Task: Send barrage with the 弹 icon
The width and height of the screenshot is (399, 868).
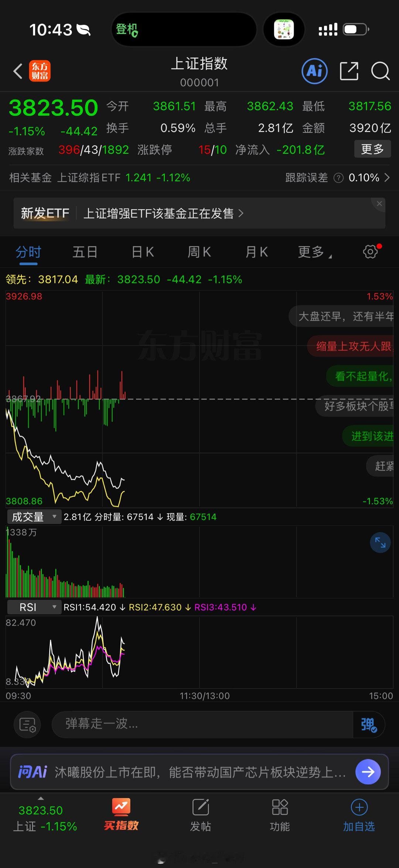Action: pos(369,725)
